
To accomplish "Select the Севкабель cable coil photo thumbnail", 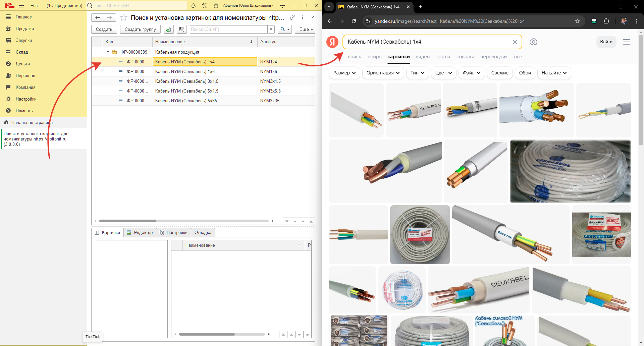I will [570, 171].
